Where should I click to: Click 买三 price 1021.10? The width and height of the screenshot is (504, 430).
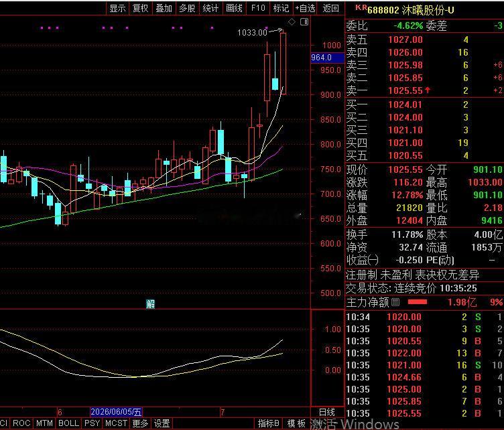click(x=405, y=130)
